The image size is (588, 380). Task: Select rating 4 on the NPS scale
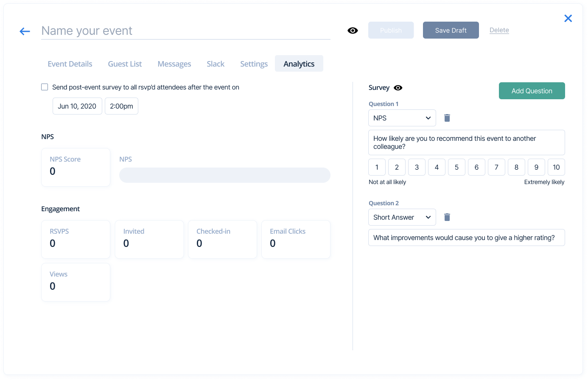point(437,167)
